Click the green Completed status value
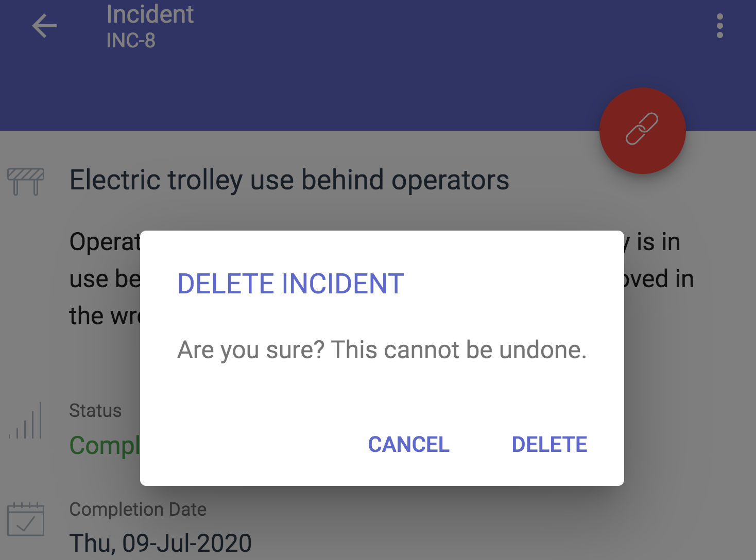 point(105,446)
